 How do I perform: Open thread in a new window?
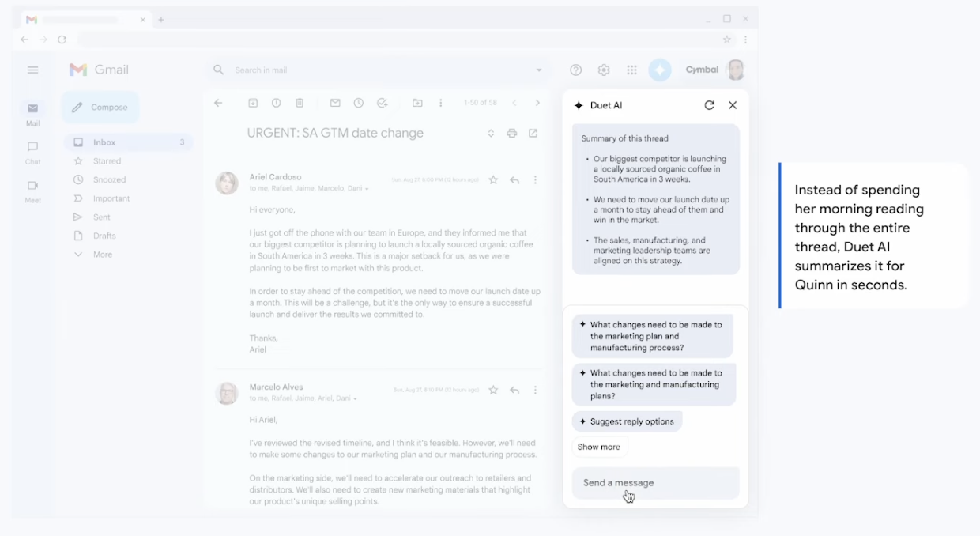[x=533, y=134]
